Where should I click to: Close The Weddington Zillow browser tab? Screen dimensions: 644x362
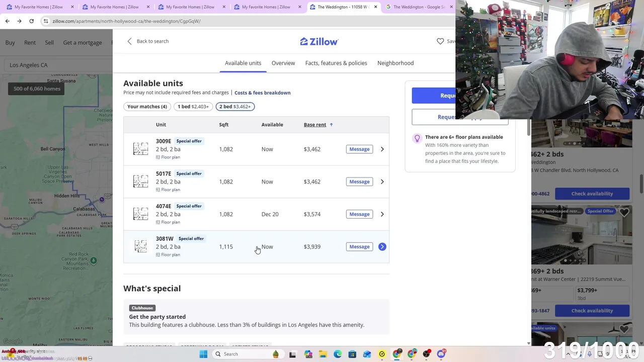click(375, 7)
